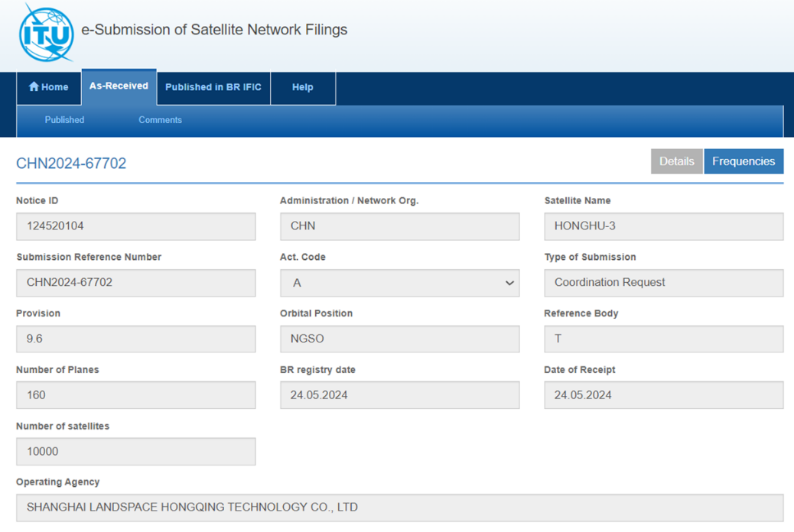Click the Type of Submission field
This screenshot has width=794, height=532.
coord(663,283)
